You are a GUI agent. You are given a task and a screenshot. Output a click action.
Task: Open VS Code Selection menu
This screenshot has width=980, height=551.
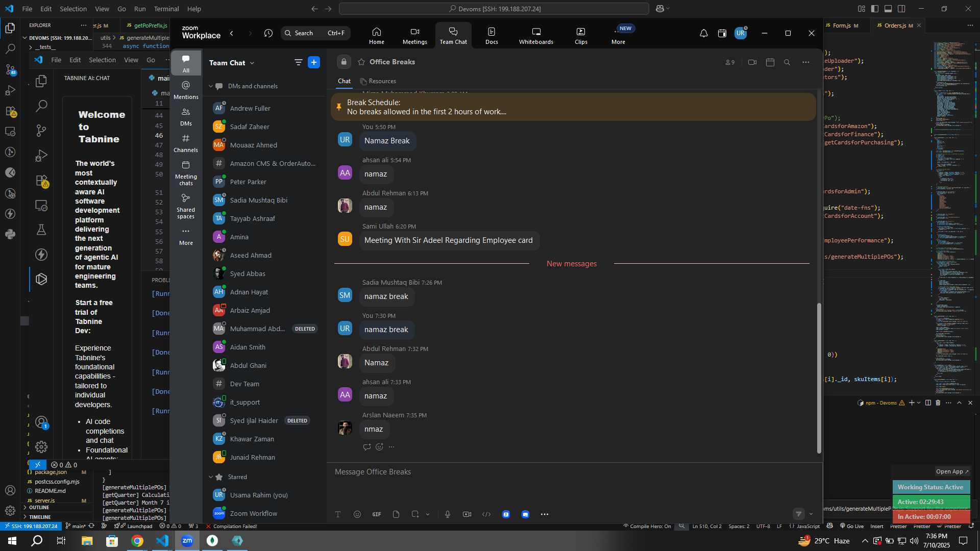point(73,9)
